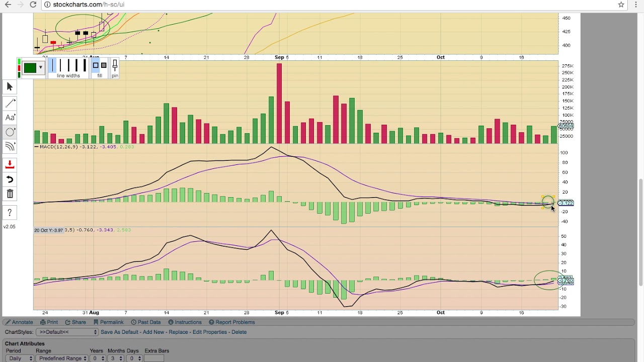This screenshot has width=644, height=362.
Task: Click the trash can delete icon
Action: (x=10, y=194)
